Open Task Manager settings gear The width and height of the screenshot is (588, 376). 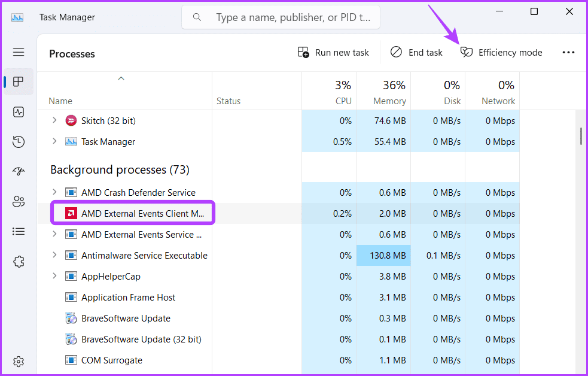pyautogui.click(x=19, y=362)
